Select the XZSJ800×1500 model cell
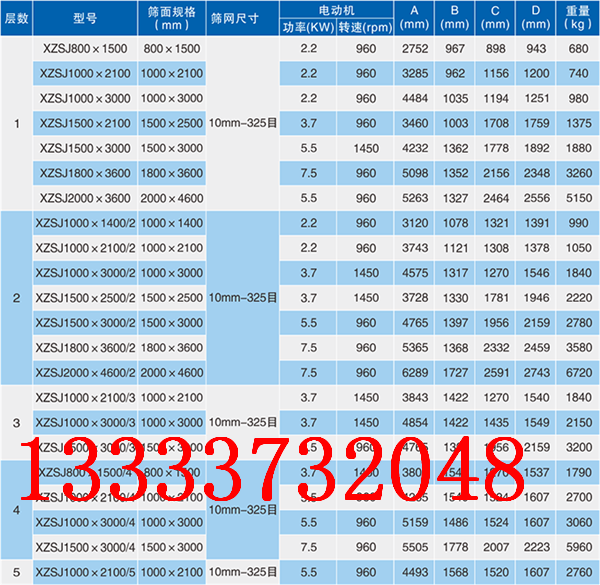600x585 pixels. click(85, 48)
